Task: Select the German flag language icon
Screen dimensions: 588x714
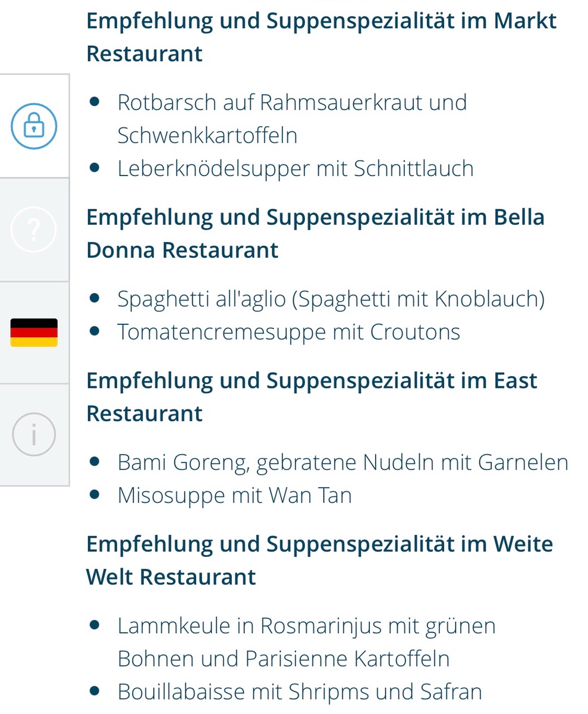Action: point(34,333)
